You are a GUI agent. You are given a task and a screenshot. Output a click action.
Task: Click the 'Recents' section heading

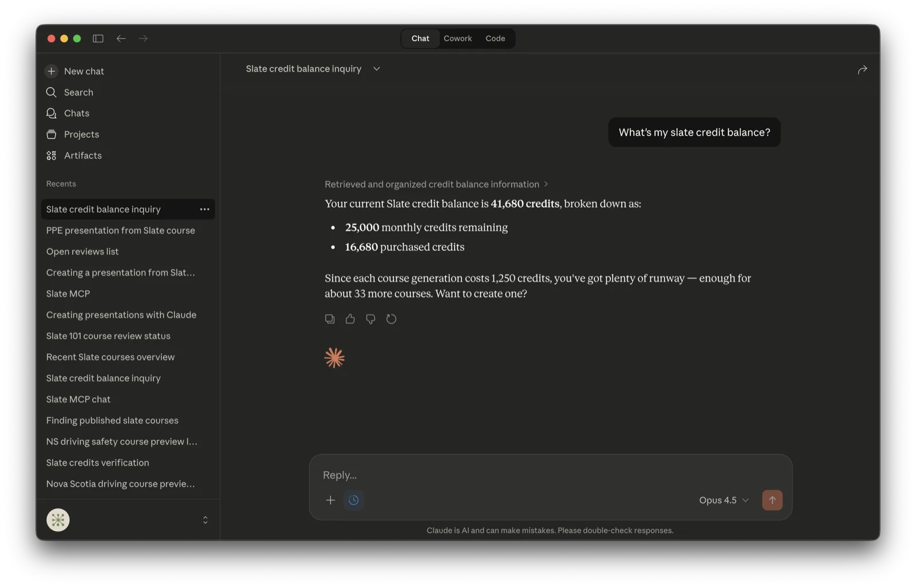(x=61, y=184)
